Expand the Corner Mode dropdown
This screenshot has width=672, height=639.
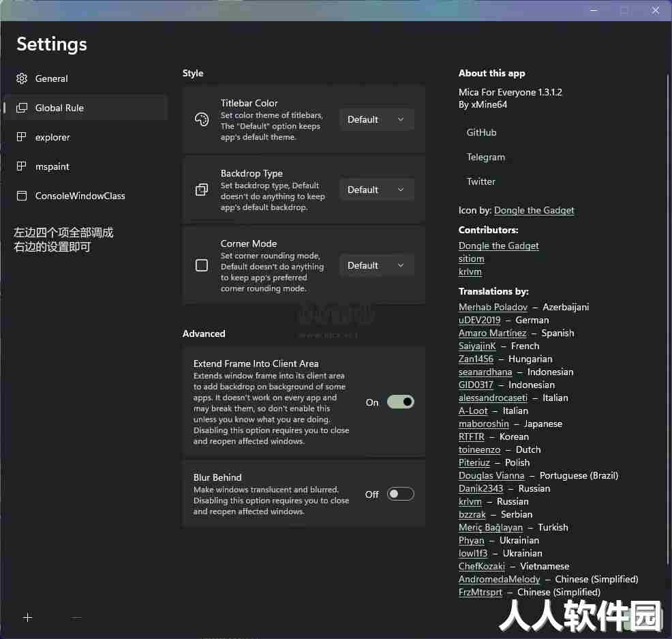(x=377, y=265)
